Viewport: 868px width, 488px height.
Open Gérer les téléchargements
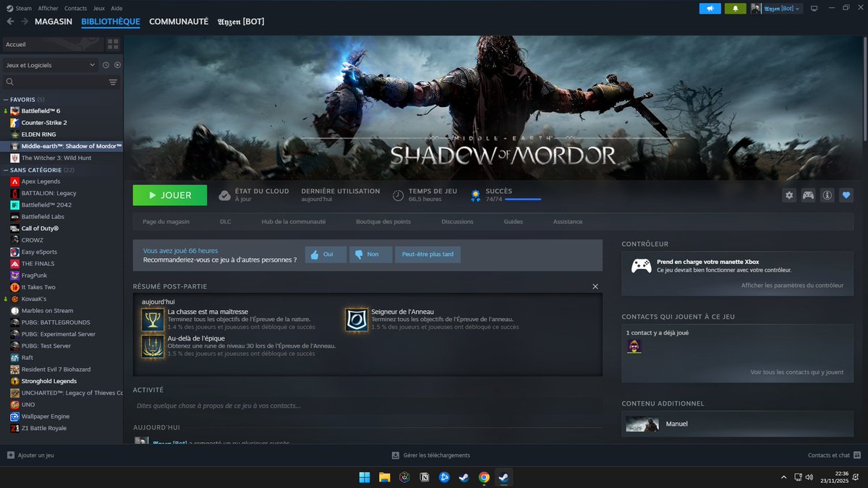[x=431, y=455]
